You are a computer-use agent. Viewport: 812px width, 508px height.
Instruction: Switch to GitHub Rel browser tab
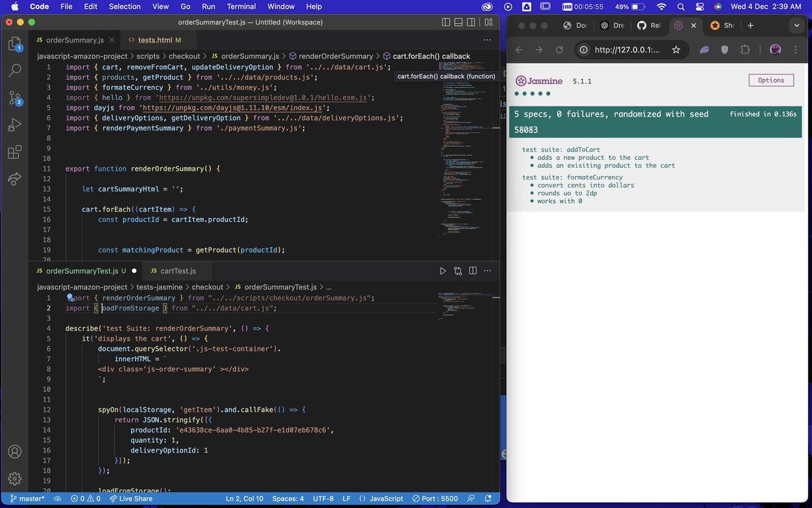point(648,25)
